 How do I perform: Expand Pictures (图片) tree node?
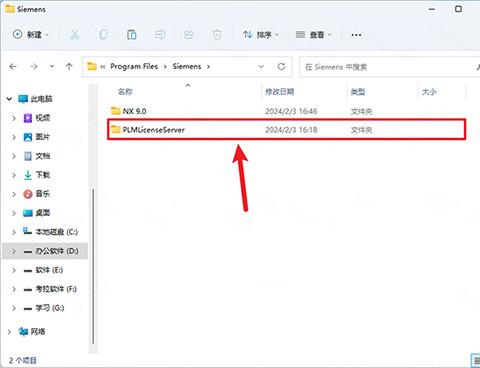point(14,137)
